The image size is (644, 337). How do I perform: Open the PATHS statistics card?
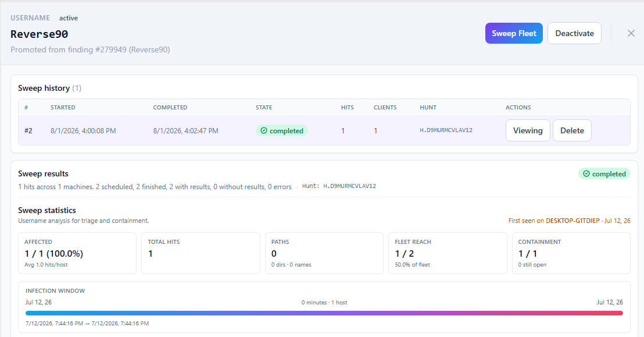[x=324, y=253]
